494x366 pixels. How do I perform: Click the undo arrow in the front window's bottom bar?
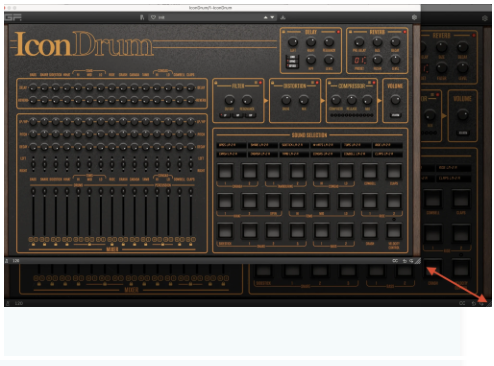point(405,261)
